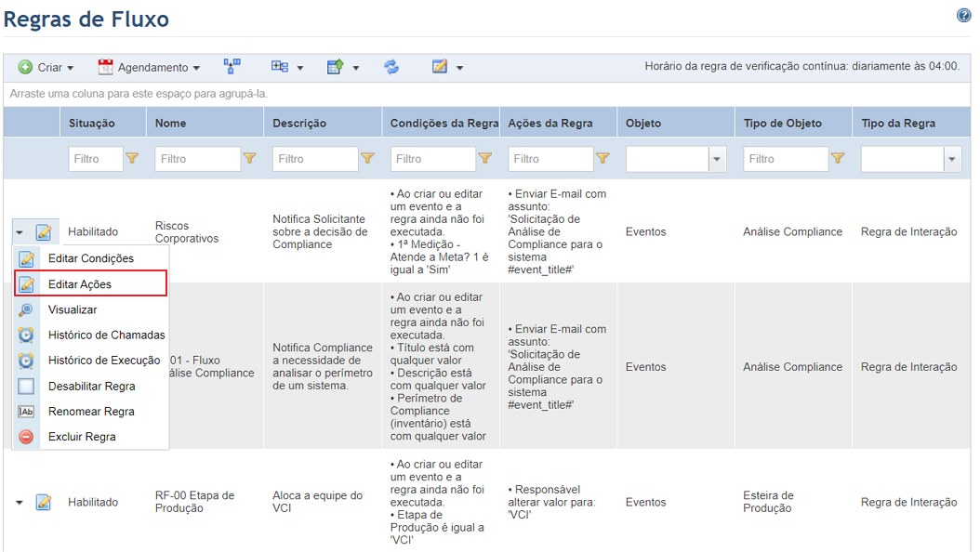The height and width of the screenshot is (552, 980).
Task: Collapse the row menu arrow for Riscos Corporativos
Action: coord(20,233)
